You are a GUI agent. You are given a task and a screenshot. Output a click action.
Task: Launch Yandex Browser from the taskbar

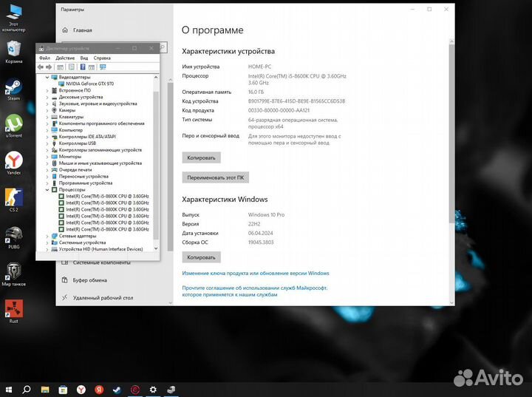pyautogui.click(x=81, y=390)
